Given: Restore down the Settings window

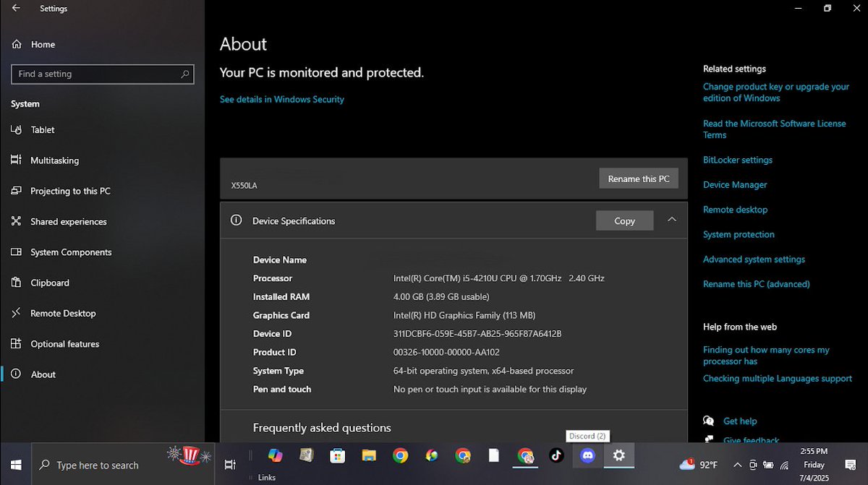Looking at the screenshot, I should [827, 9].
